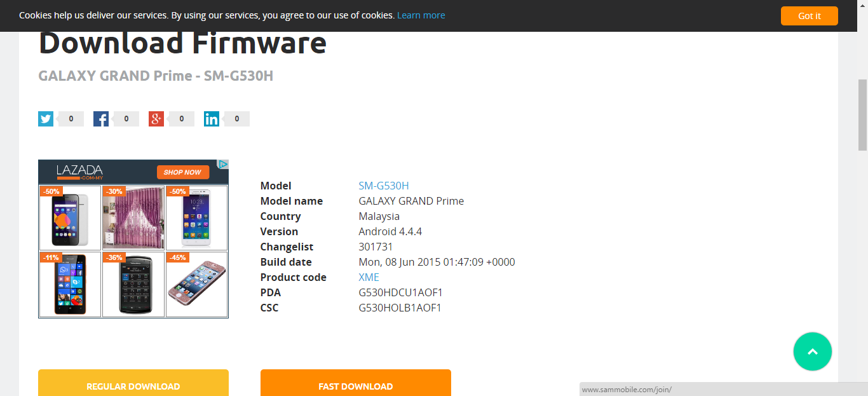Open the top-right -50% white phone ad item
The width and height of the screenshot is (868, 396).
coord(197,218)
